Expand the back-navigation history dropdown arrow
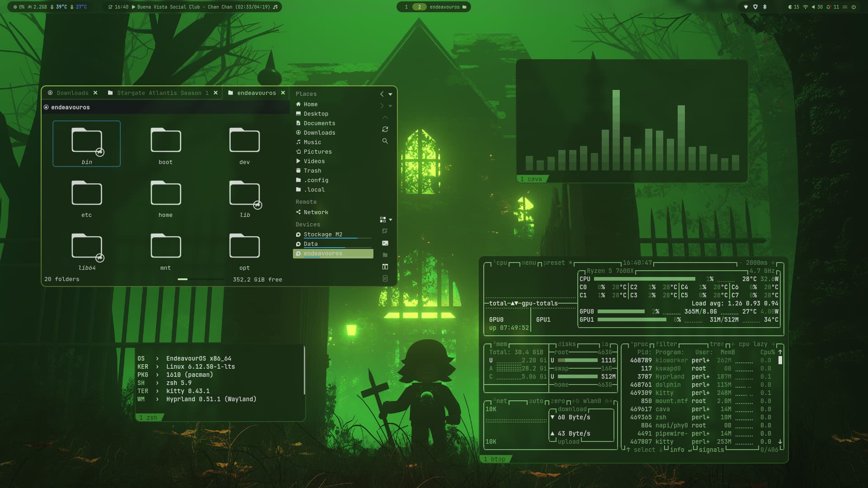The image size is (868, 488). point(390,94)
